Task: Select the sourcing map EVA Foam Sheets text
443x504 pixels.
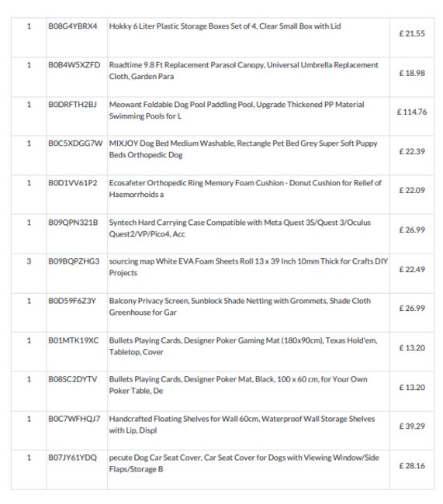Action: pos(248,267)
